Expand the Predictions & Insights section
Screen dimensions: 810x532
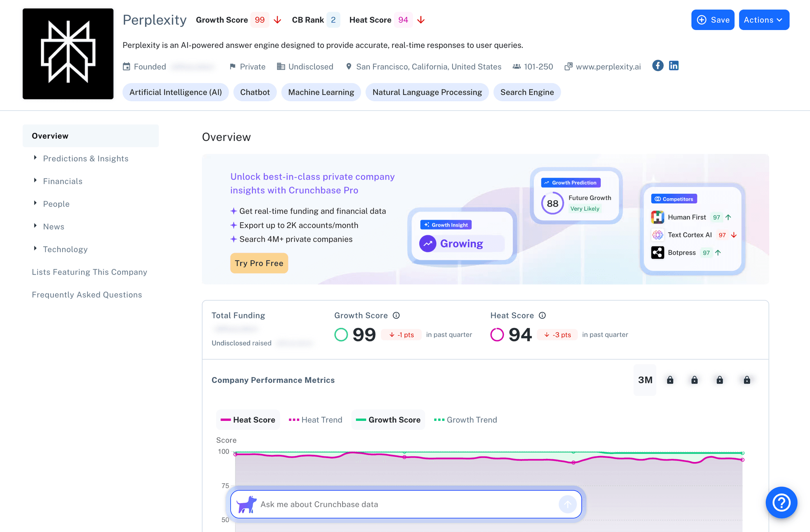pyautogui.click(x=85, y=159)
